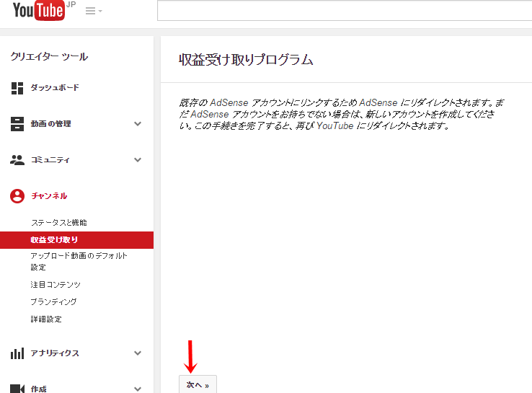The height and width of the screenshot is (393, 532).
Task: Open ブランディング page
Action: pyautogui.click(x=53, y=301)
